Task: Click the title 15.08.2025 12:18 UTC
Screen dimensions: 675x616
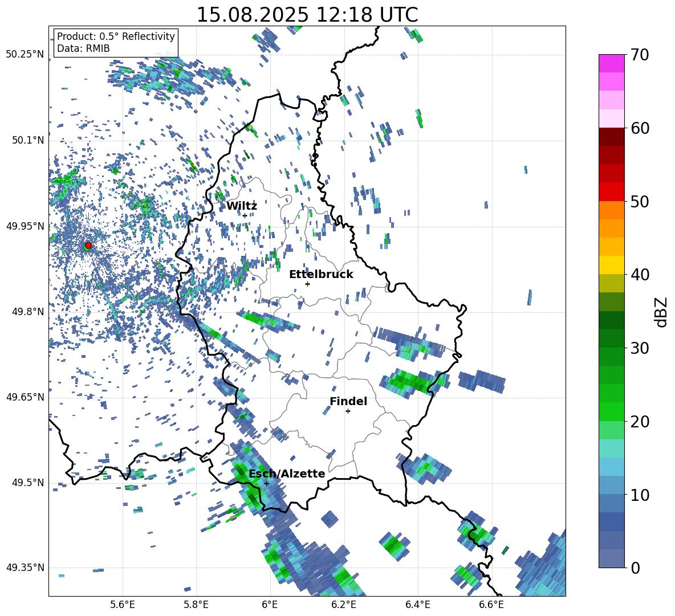Action: coord(307,15)
